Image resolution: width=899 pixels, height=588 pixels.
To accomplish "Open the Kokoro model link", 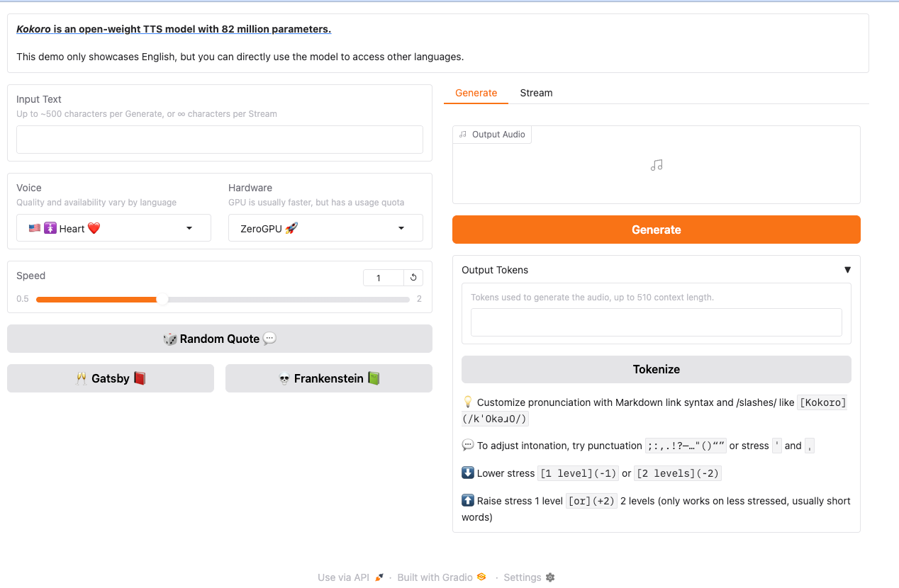I will (33, 29).
